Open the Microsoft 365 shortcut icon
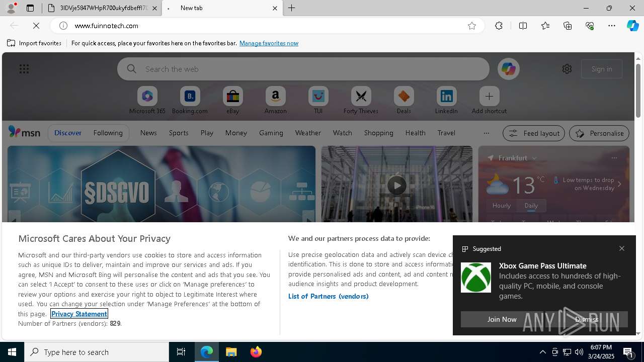Viewport: 644px width, 362px height. tap(147, 96)
